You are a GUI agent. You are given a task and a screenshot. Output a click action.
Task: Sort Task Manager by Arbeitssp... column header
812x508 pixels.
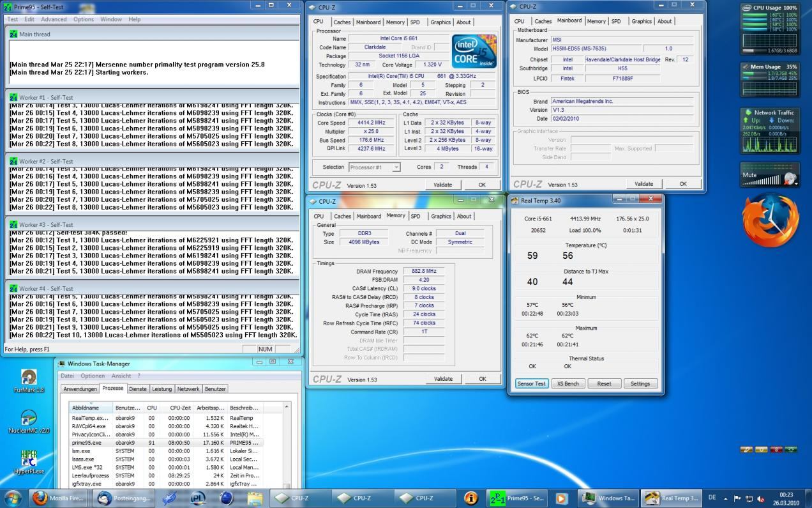[211, 408]
